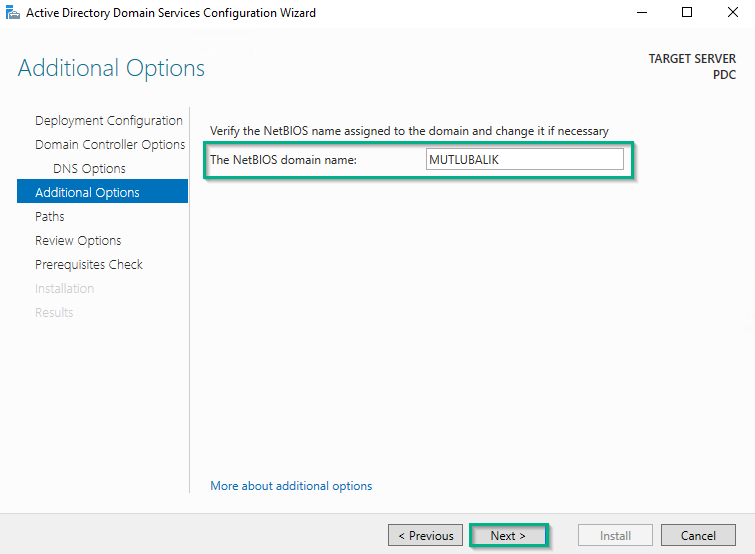Image resolution: width=755 pixels, height=554 pixels.
Task: Click the disabled Results step
Action: point(54,313)
